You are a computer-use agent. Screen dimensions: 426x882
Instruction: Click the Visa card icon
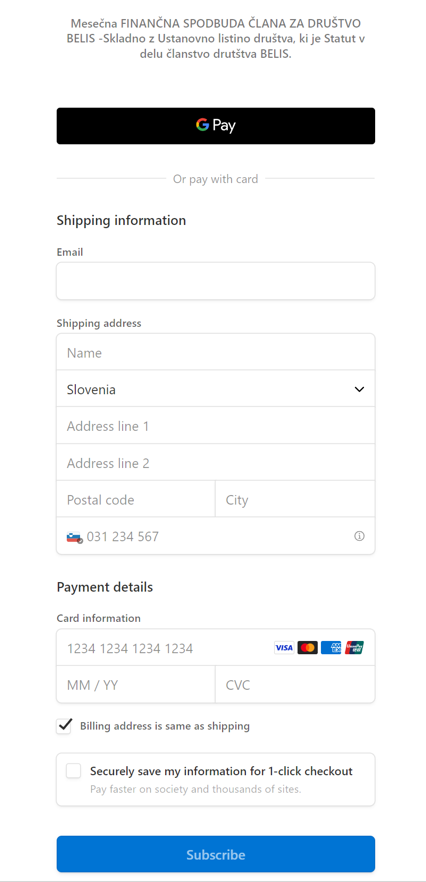(284, 648)
